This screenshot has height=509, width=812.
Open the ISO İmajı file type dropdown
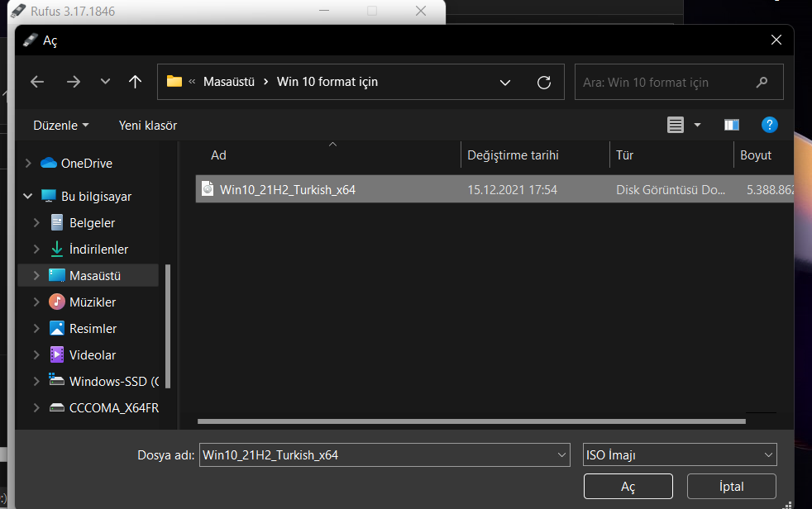click(x=680, y=454)
